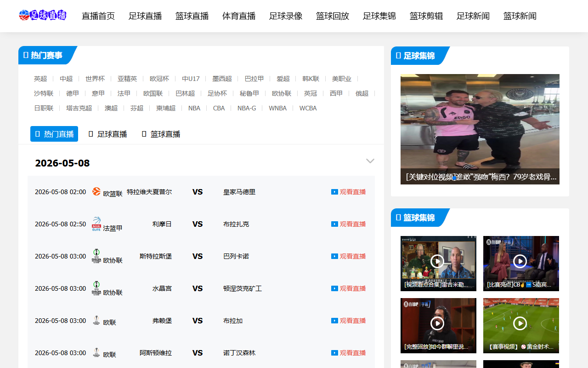Click Europa League logo in 阿斯顿维拉 row

[96, 352]
